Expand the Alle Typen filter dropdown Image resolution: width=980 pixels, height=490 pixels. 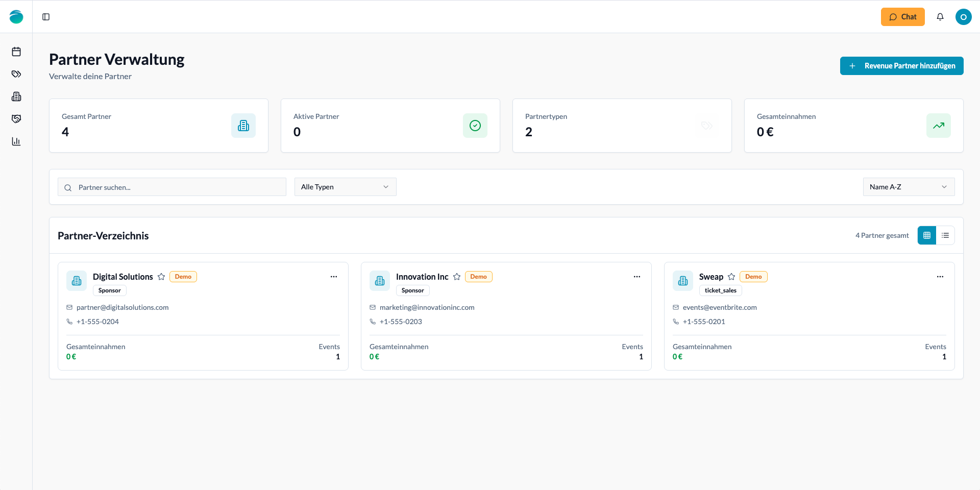pyautogui.click(x=345, y=187)
